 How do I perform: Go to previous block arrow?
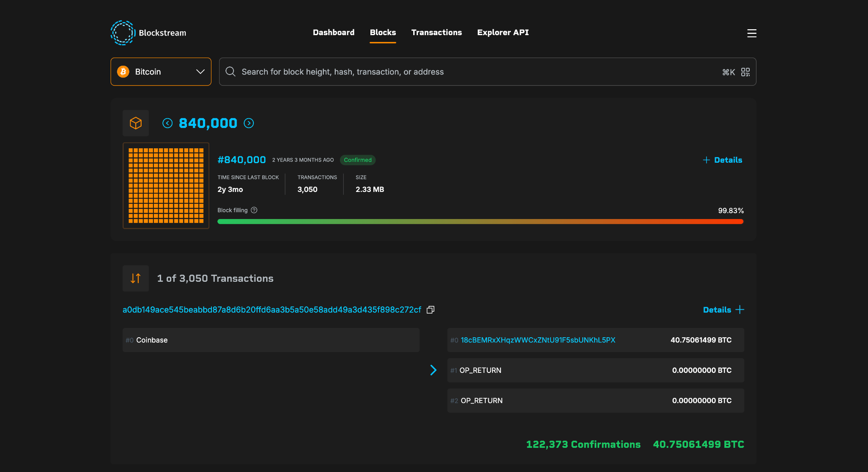(x=167, y=123)
